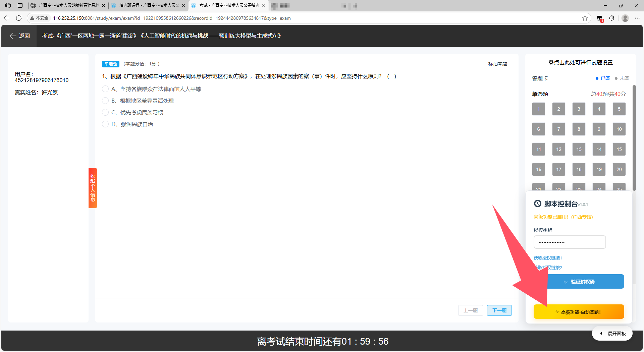The height and width of the screenshot is (352, 644).
Task: Open browser settings and more menu
Action: [637, 18]
